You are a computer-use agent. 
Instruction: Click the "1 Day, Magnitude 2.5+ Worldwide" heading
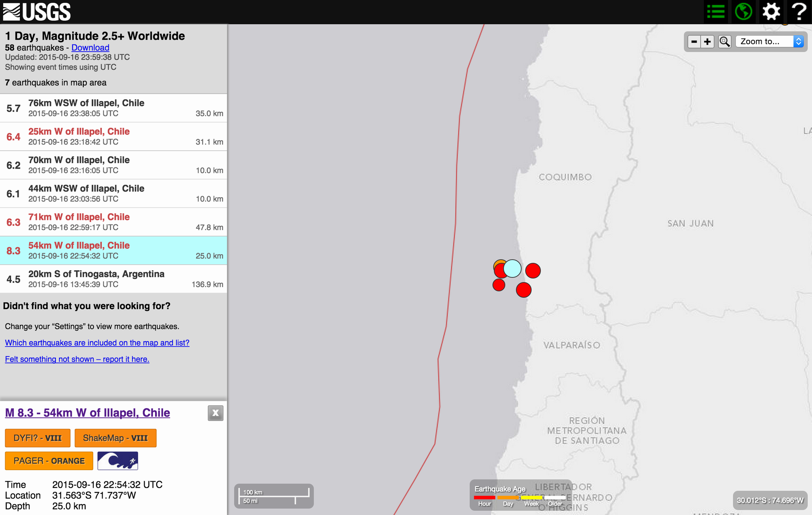[95, 36]
